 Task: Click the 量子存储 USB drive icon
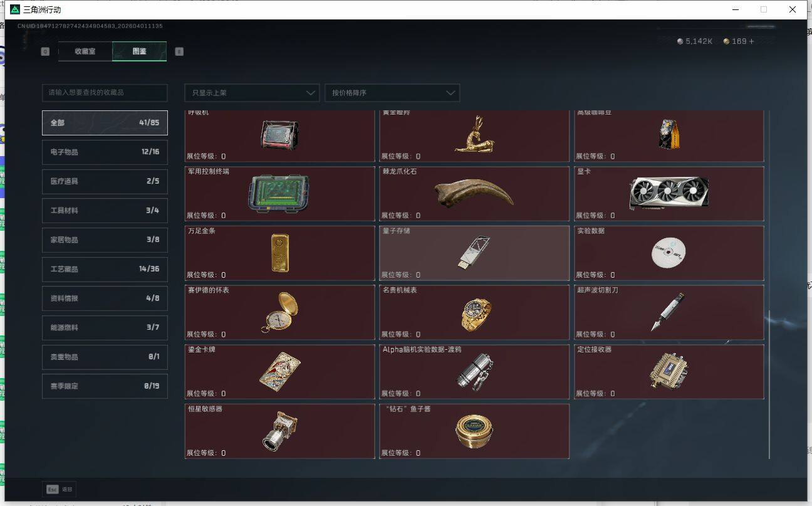(x=474, y=253)
